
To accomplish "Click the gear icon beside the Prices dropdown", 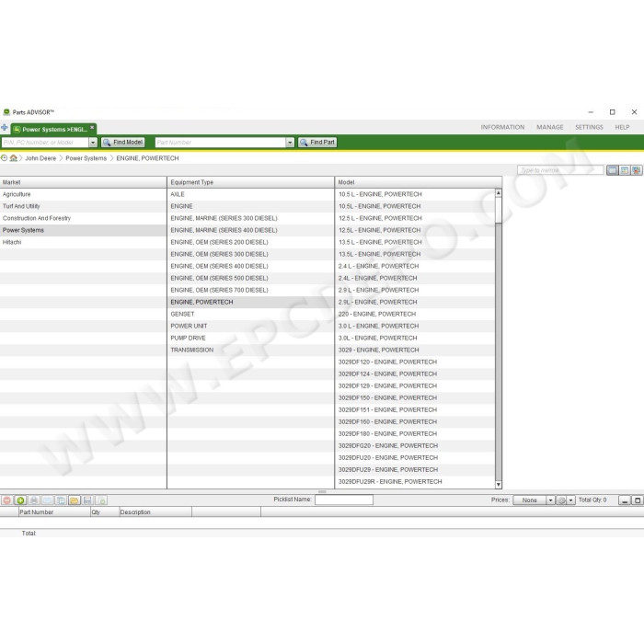I will click(561, 500).
